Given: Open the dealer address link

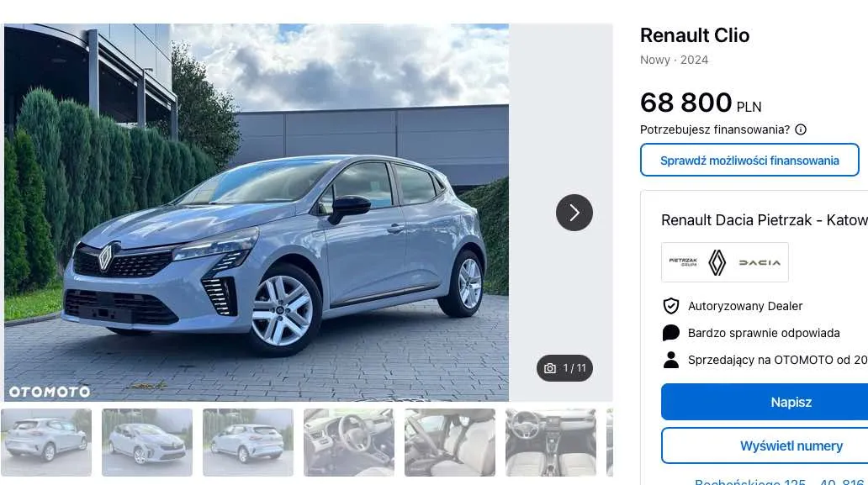Looking at the screenshot, I should (781, 481).
